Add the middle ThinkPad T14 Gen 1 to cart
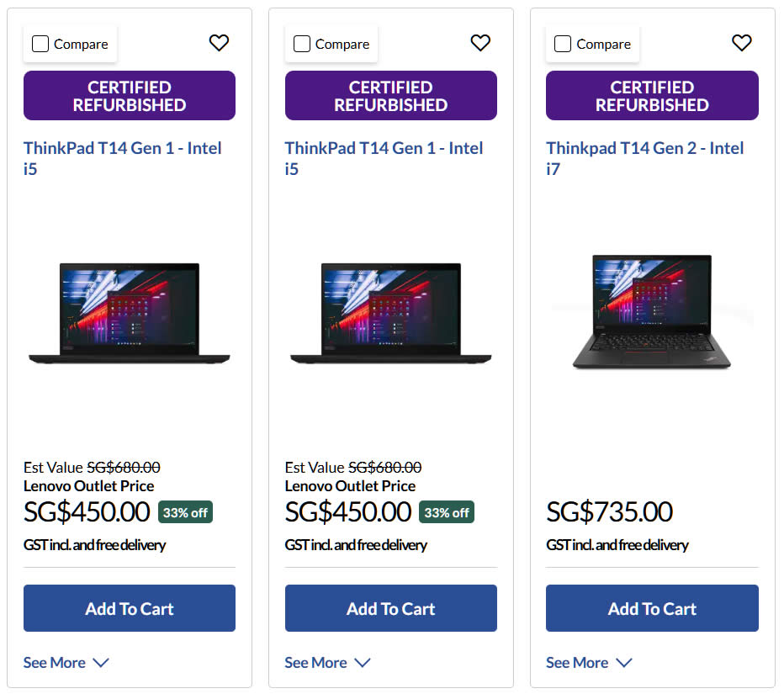The image size is (784, 699). coord(391,608)
